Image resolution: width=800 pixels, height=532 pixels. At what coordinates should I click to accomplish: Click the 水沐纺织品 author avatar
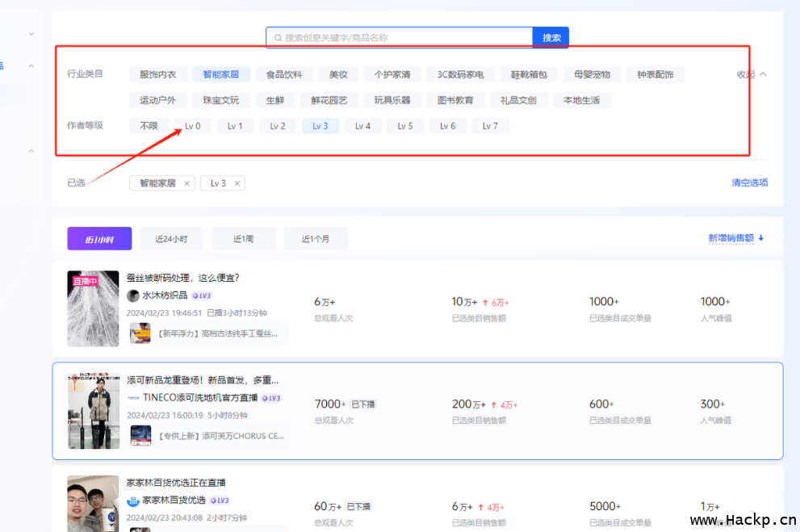tap(133, 295)
